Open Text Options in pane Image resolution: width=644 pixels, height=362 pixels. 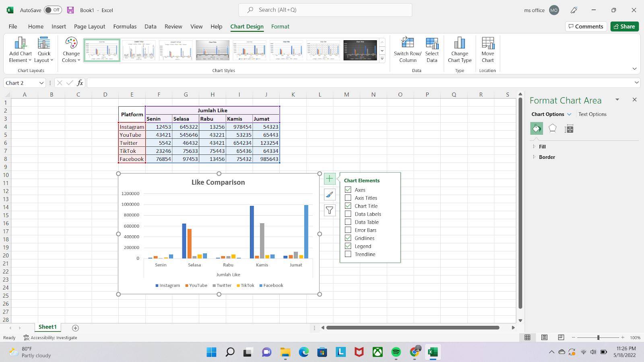point(592,114)
